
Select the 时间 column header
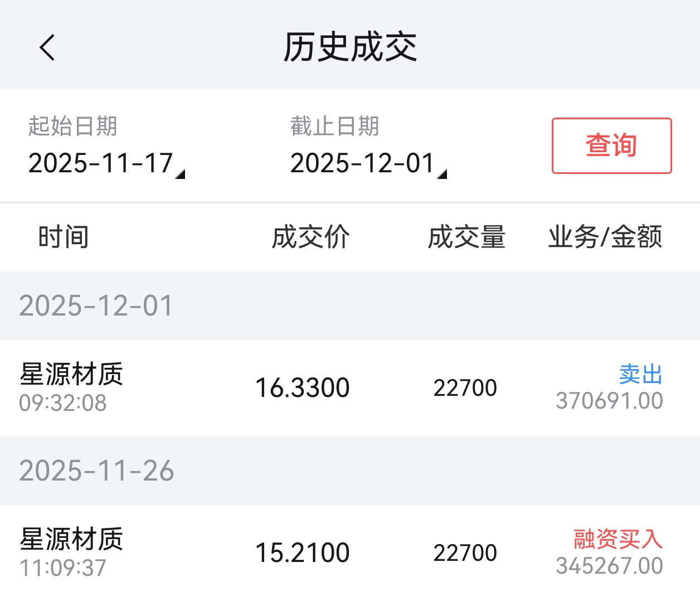click(64, 237)
